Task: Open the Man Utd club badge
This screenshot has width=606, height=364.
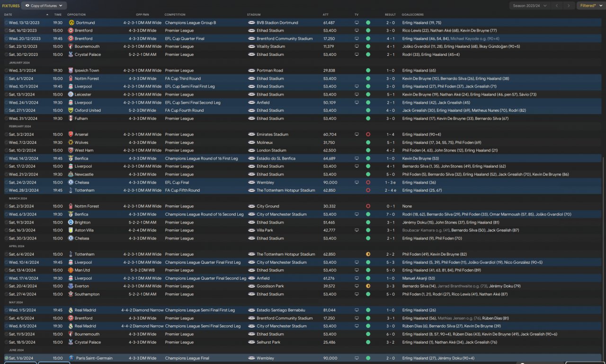Action: (71, 270)
